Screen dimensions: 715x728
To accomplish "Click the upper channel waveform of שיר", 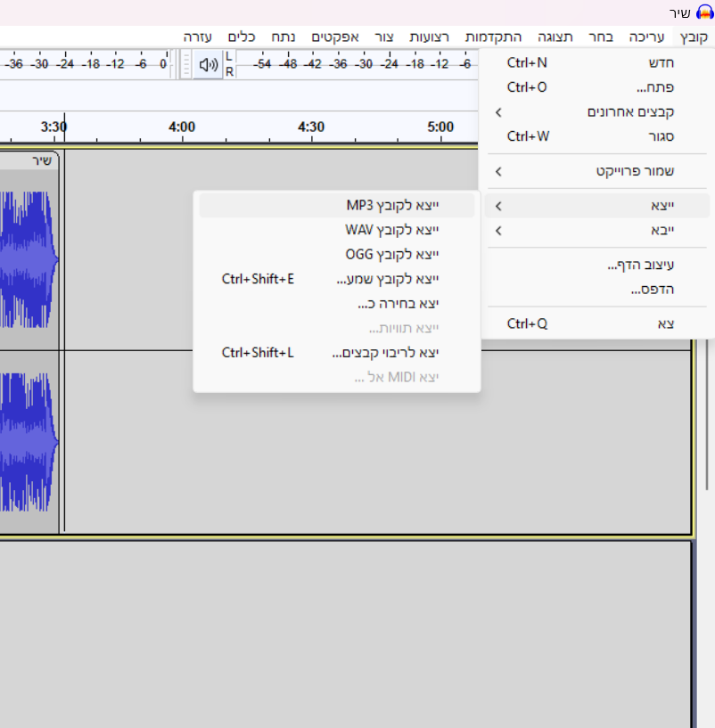I will pos(29,259).
